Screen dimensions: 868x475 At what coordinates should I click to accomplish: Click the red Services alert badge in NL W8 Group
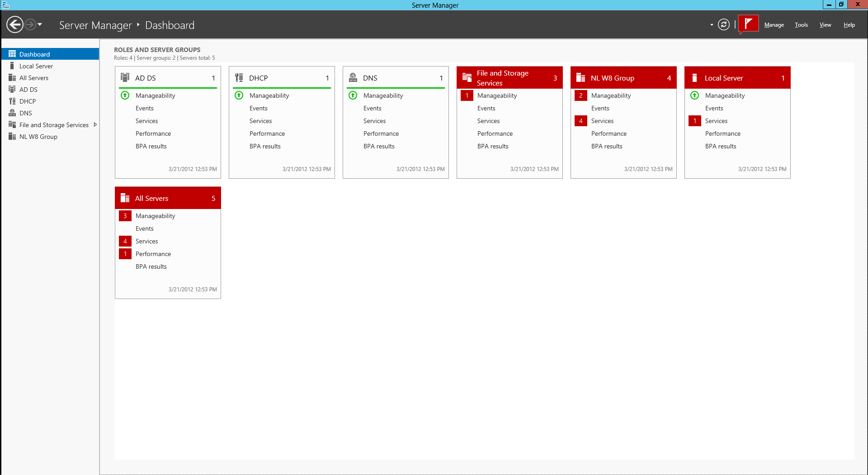pos(581,121)
